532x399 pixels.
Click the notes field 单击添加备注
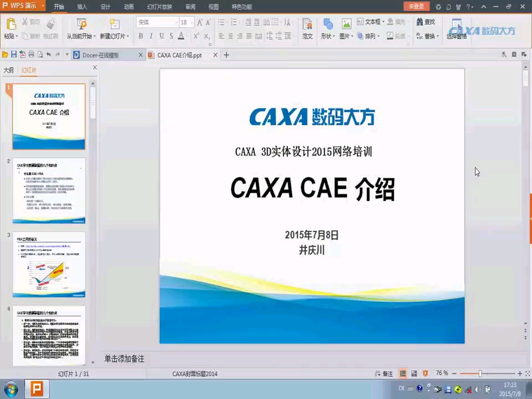click(125, 359)
